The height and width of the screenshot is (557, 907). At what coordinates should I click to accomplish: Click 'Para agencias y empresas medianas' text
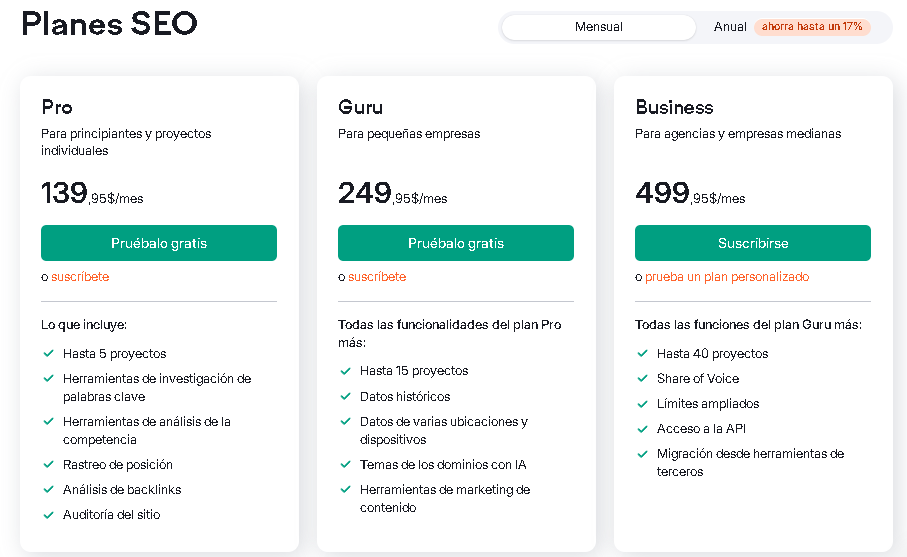point(738,134)
